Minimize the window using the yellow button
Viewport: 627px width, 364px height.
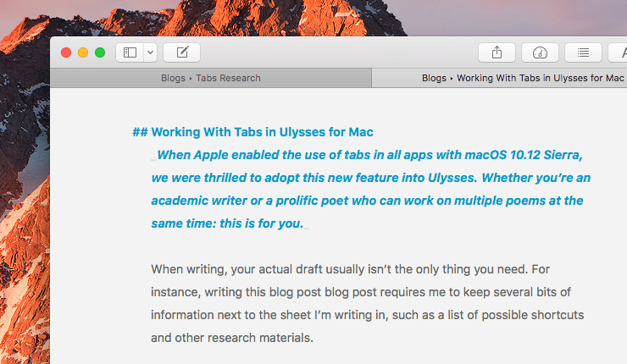coord(83,52)
